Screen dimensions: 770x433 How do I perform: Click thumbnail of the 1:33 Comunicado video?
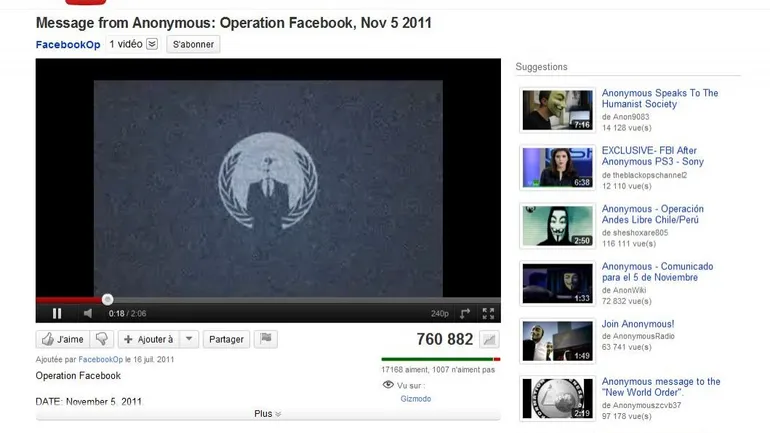557,283
